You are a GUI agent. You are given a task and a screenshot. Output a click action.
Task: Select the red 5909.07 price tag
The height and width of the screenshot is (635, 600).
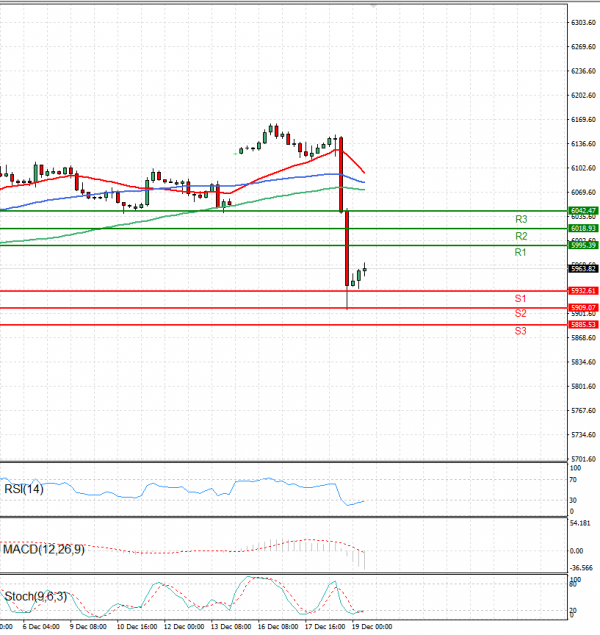[583, 308]
